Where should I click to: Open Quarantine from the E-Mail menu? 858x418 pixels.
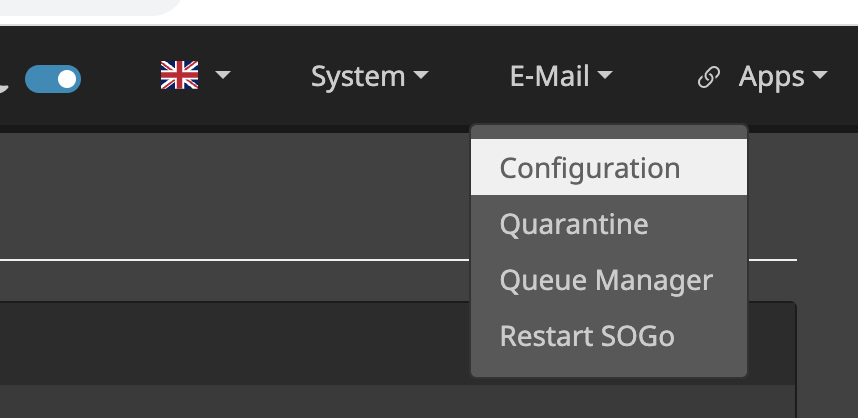pyautogui.click(x=574, y=224)
